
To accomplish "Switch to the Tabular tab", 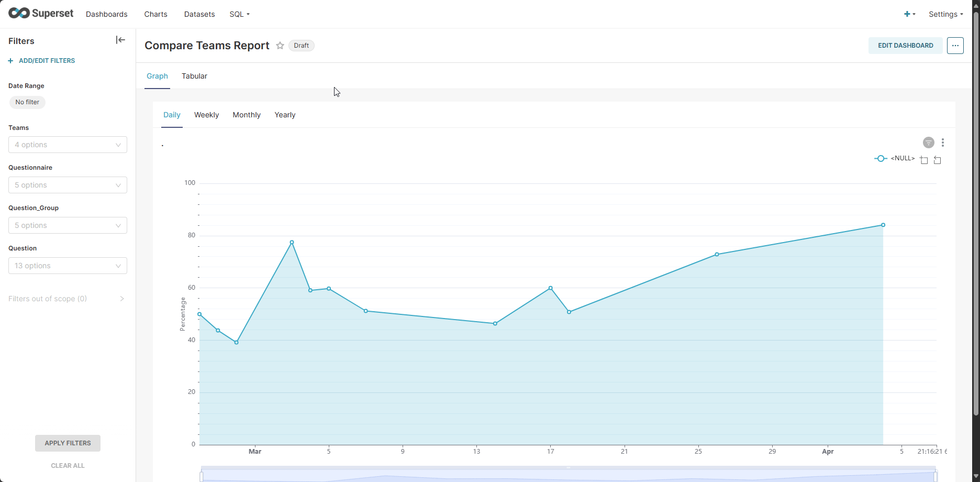I will [194, 76].
